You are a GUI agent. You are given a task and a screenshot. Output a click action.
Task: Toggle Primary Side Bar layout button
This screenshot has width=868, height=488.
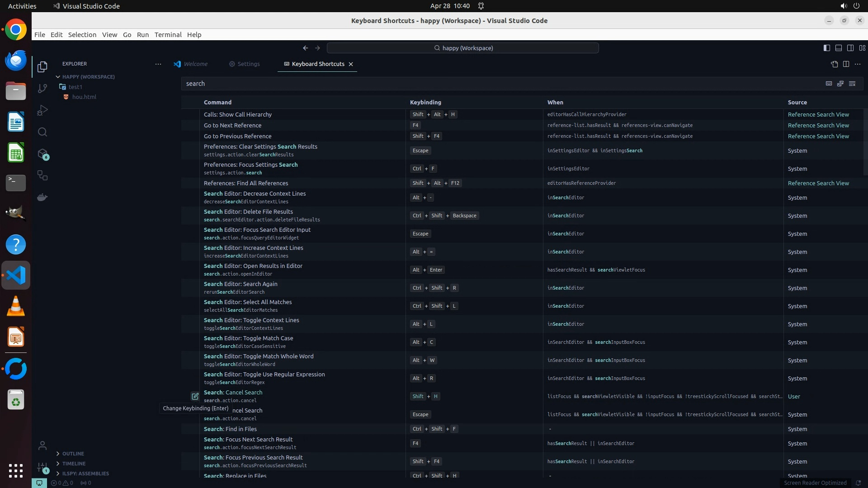[x=826, y=48]
